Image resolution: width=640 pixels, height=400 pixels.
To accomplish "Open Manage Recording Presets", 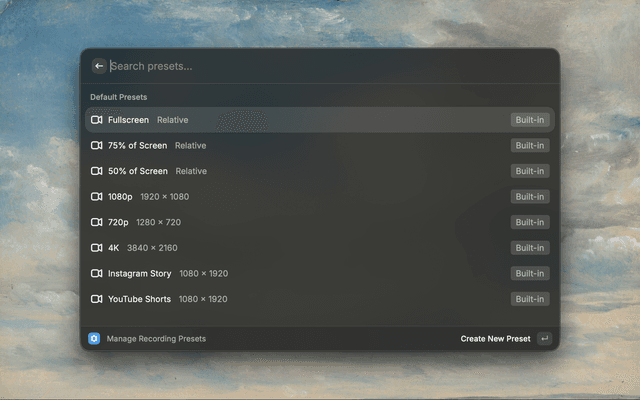I will (x=156, y=339).
